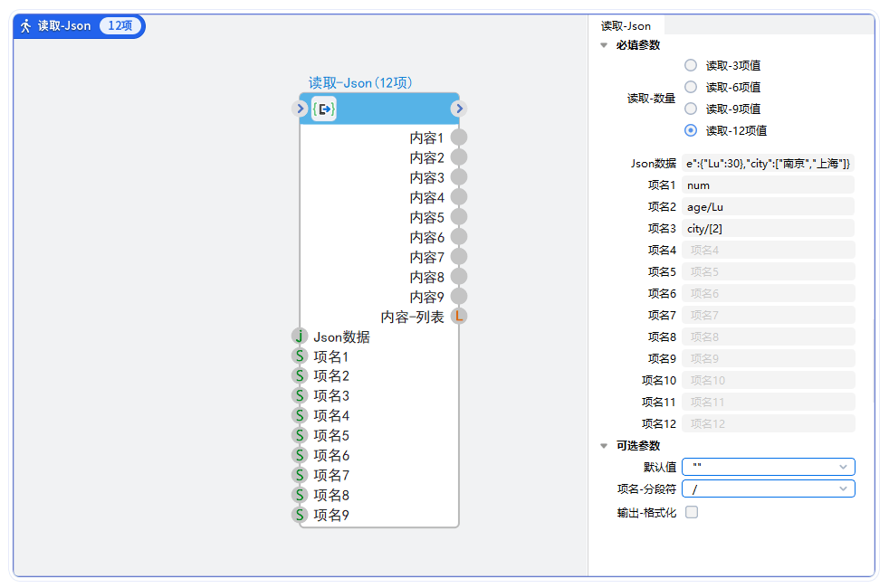Click the 项名1 S input port
The width and height of the screenshot is (889, 588).
click(300, 356)
